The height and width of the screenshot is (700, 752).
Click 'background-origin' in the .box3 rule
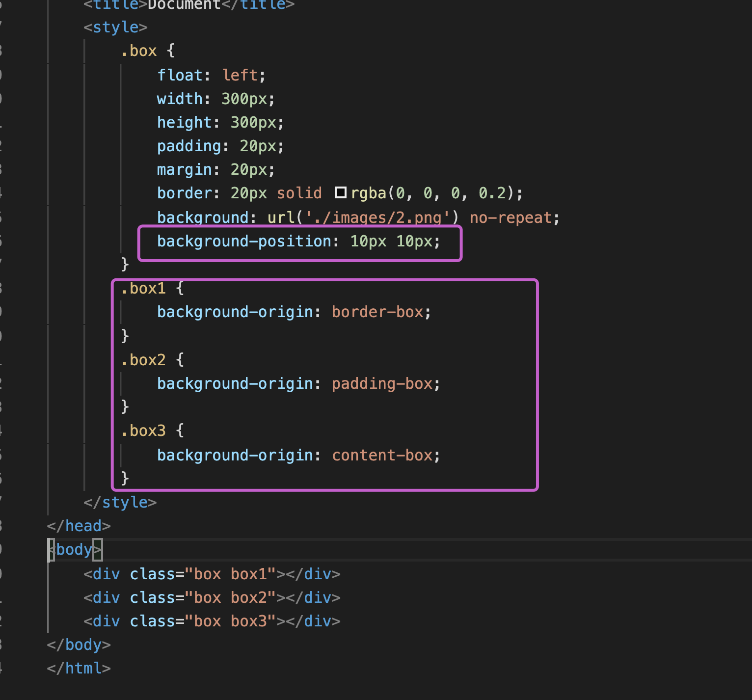235,455
